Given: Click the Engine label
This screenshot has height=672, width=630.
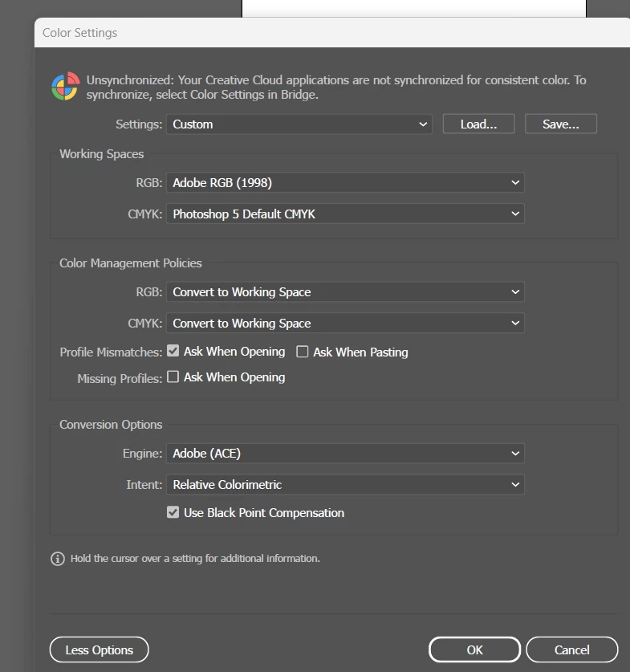Looking at the screenshot, I should click(x=143, y=454).
